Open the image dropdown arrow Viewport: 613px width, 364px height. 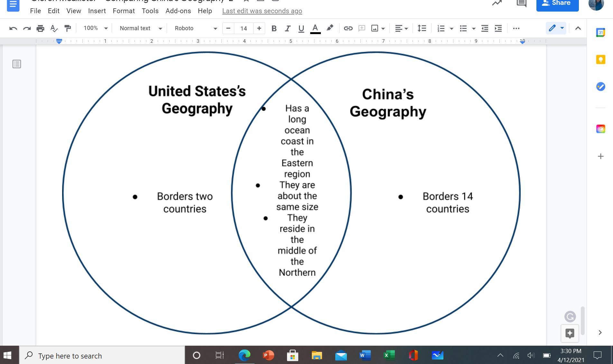[383, 28]
